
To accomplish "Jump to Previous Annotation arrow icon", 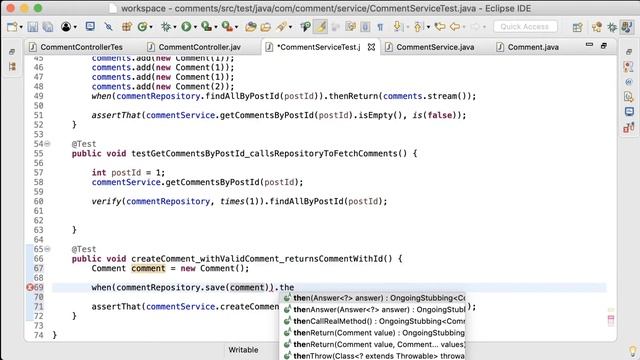I will [418, 27].
